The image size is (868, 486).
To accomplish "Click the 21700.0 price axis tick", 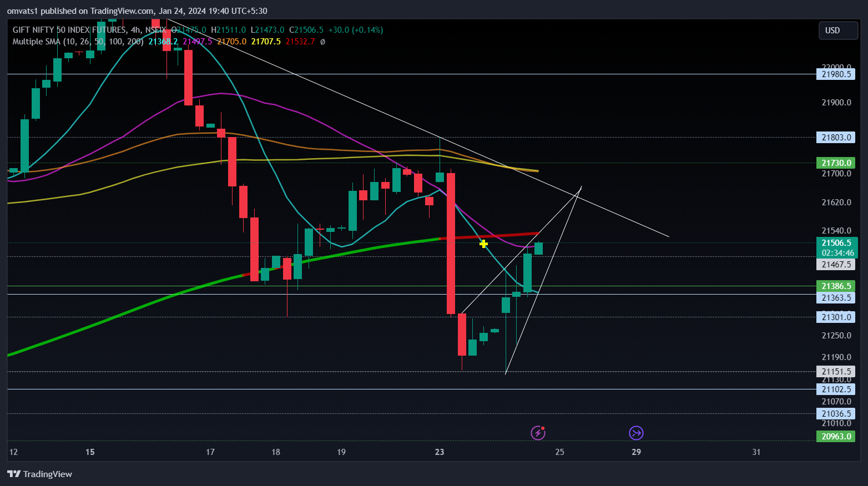I will click(836, 174).
